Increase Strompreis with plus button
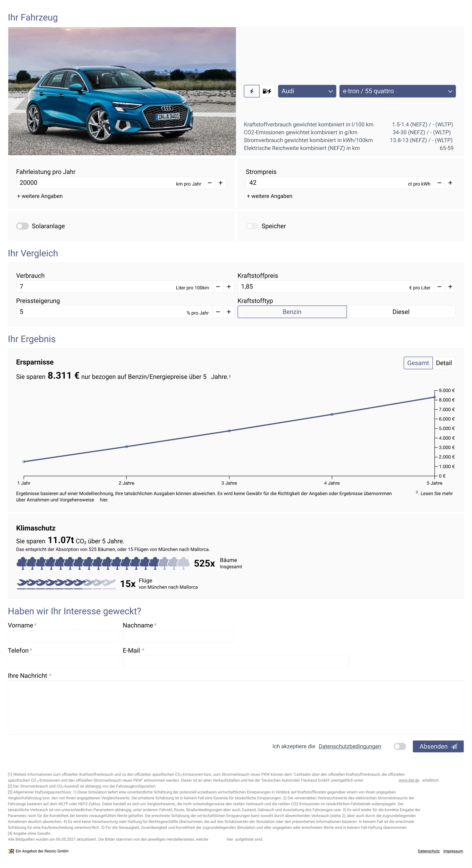This screenshot has width=472, height=868. click(450, 183)
